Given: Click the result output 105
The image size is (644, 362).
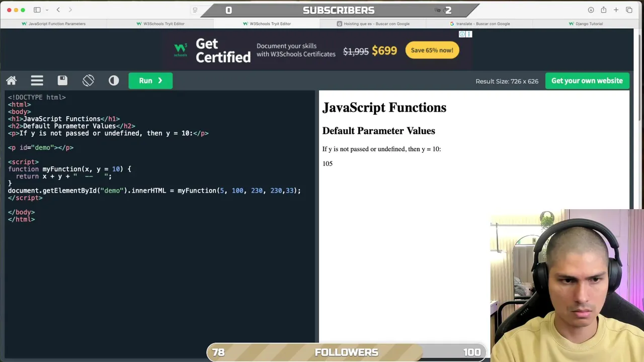Looking at the screenshot, I should (328, 164).
